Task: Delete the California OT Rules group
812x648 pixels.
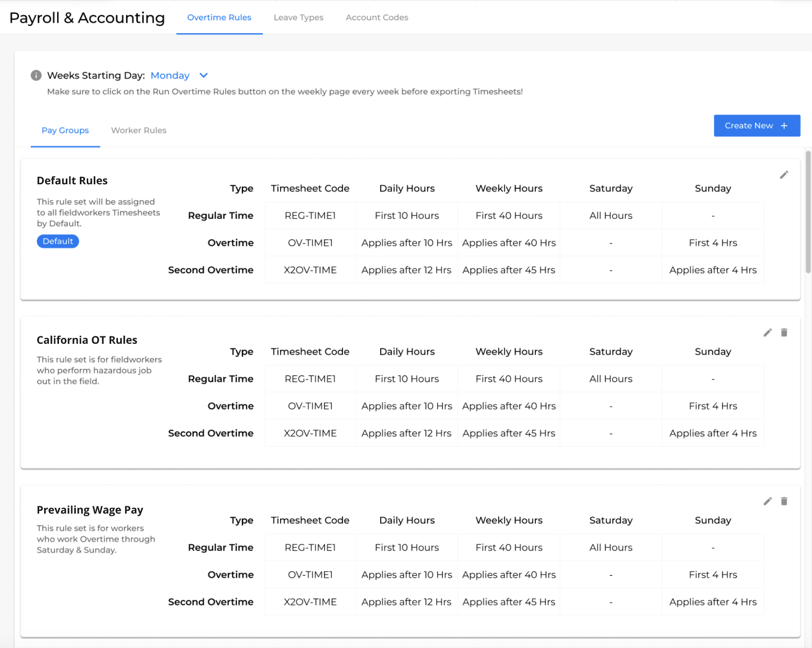Action: pos(784,332)
